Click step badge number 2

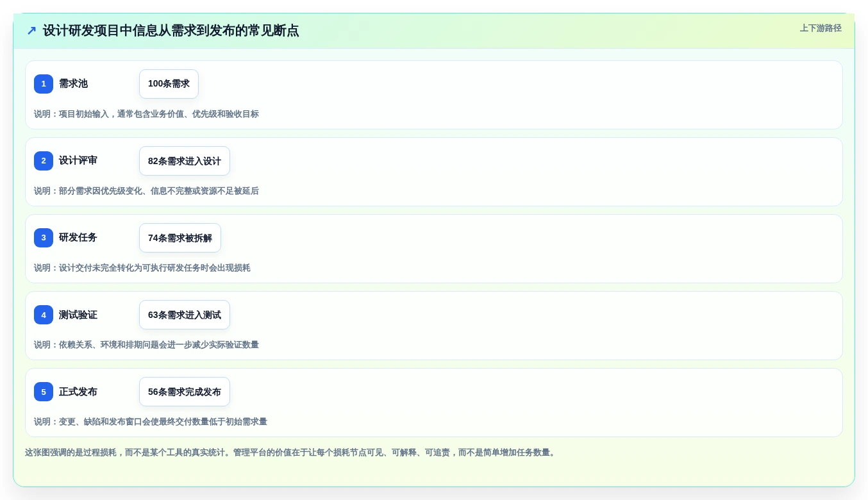(x=44, y=161)
